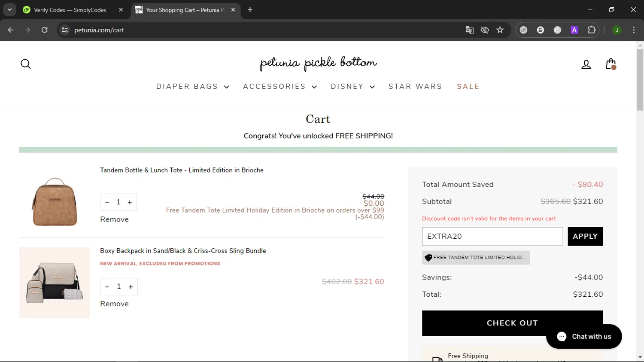Viewport: 644px width, 362px height.
Task: Open the Chrome three-dot menu
Action: [634, 30]
